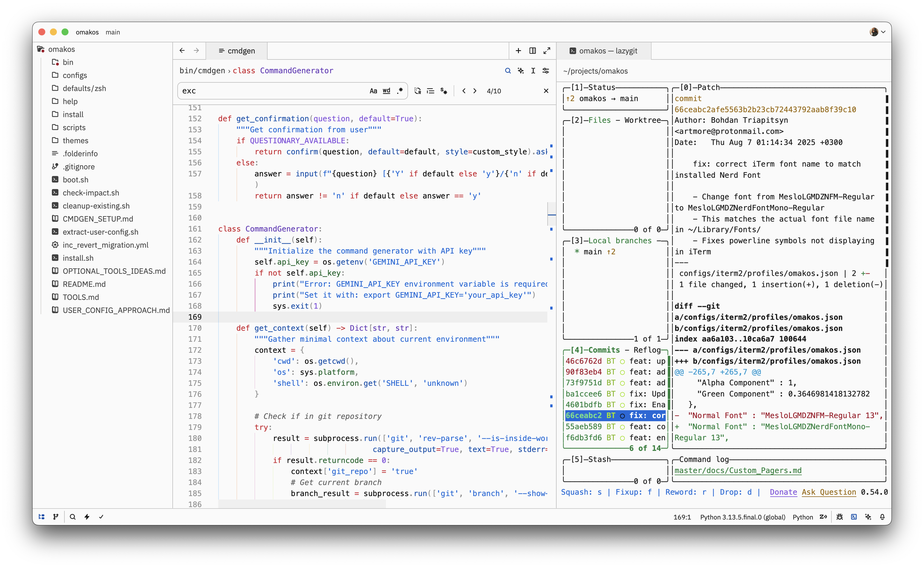The image size is (924, 568).
Task: Open the debugger panel bug icon
Action: point(840,517)
